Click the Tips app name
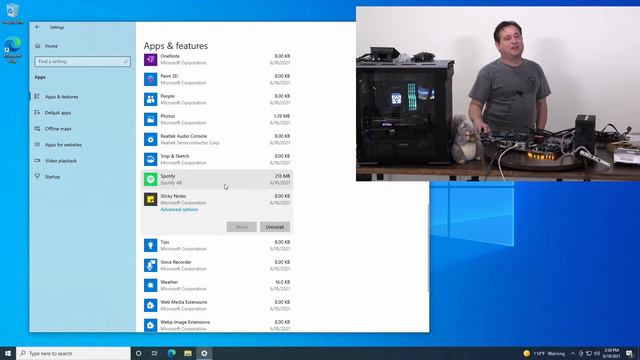The image size is (640, 360). [x=164, y=242]
